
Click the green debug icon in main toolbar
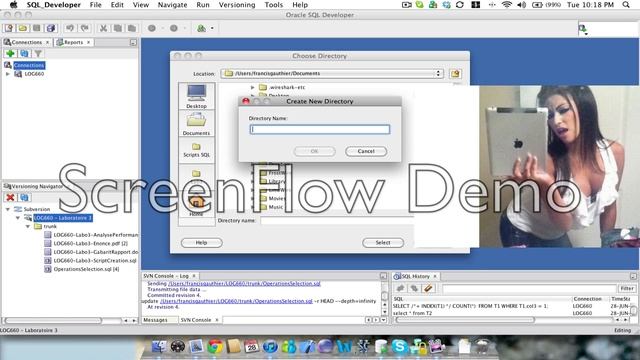click(x=201, y=28)
